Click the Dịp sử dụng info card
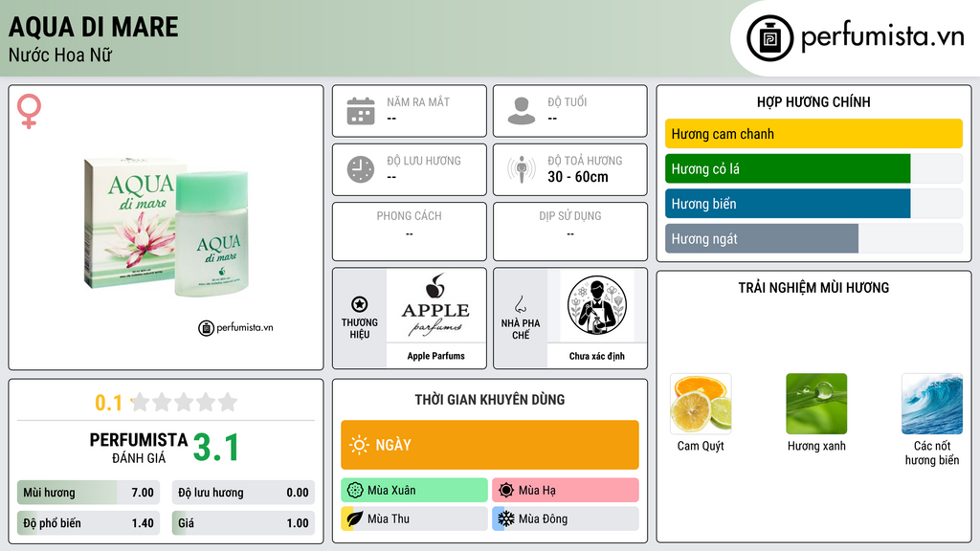This screenshot has height=551, width=980. (570, 231)
